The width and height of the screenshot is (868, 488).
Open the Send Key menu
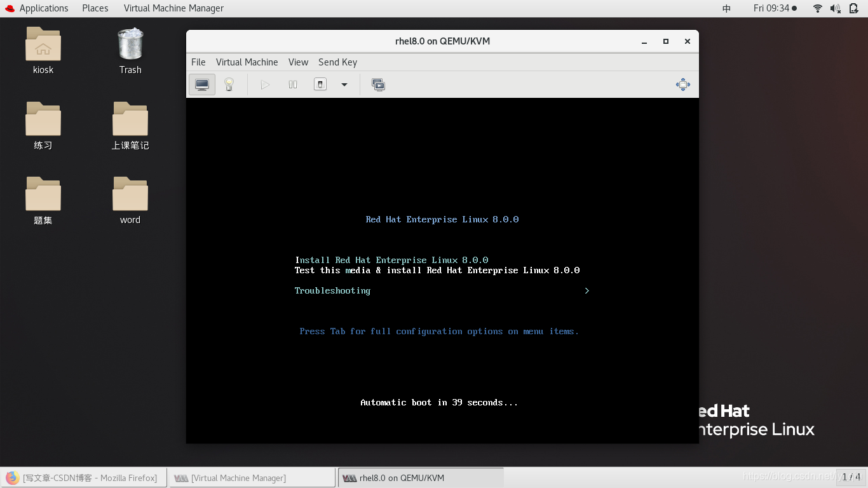coord(337,62)
